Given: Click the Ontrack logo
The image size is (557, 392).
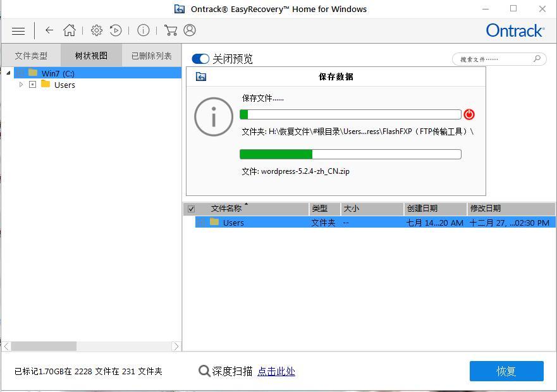Looking at the screenshot, I should coord(515,30).
